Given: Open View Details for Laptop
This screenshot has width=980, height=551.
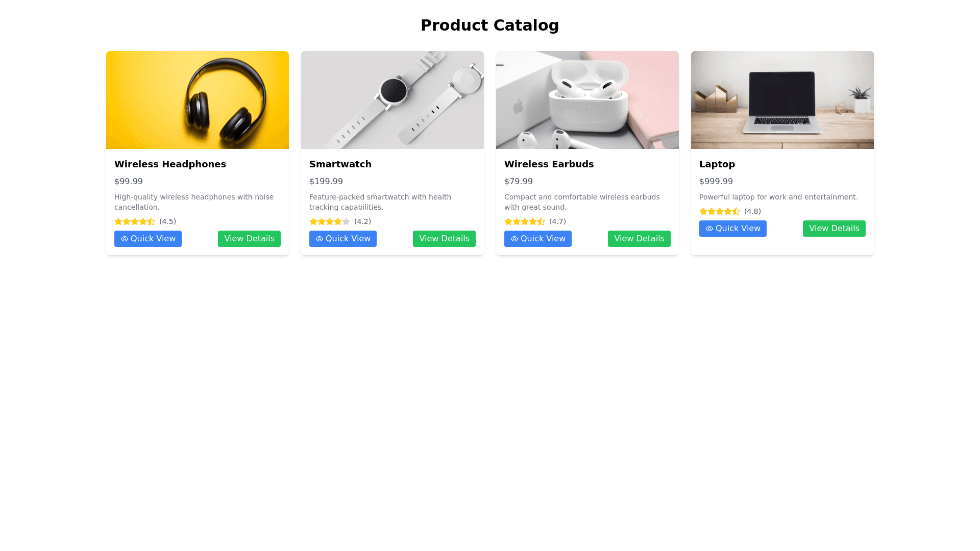Looking at the screenshot, I should 834,229.
